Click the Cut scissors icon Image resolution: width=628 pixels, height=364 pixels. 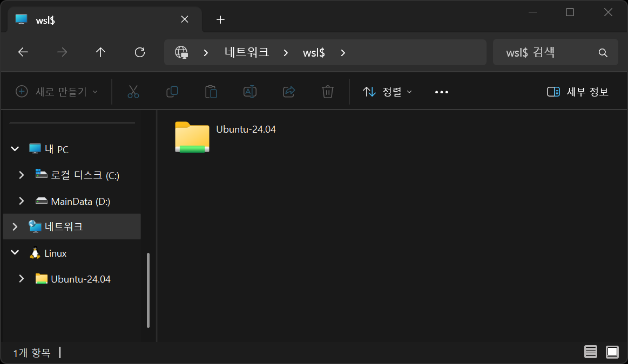coord(133,92)
